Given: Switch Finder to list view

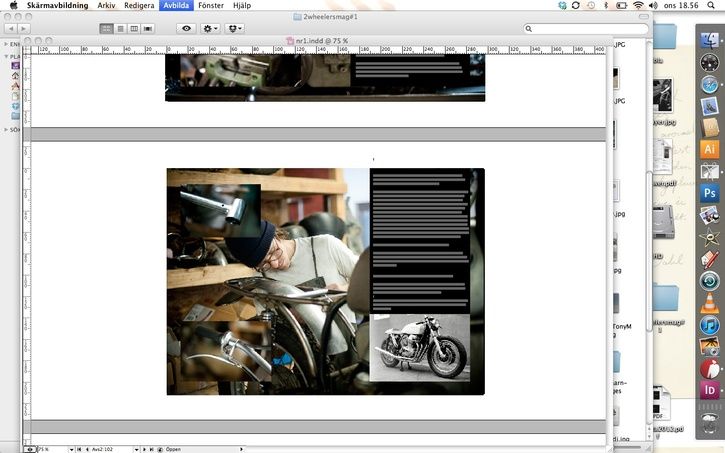Looking at the screenshot, I should [120, 29].
